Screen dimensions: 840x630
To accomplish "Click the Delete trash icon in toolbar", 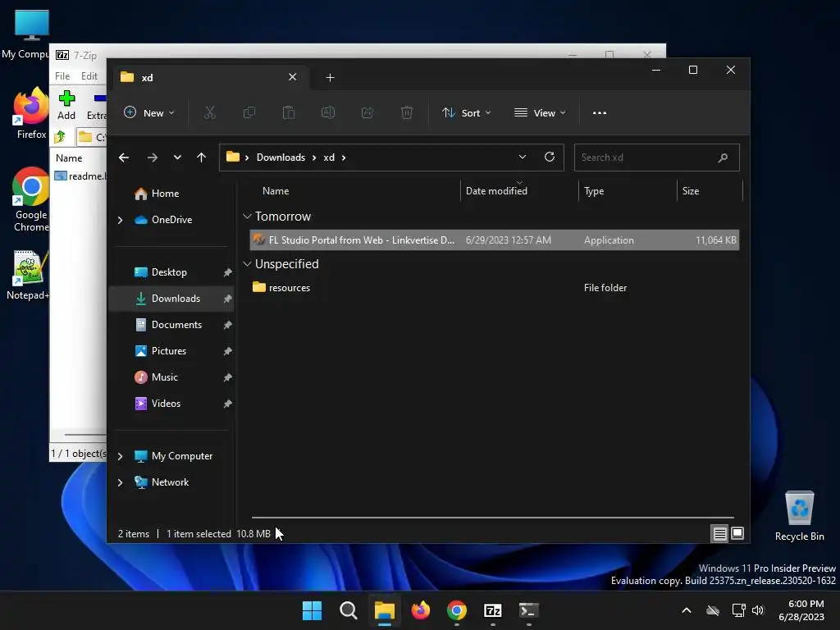I will pyautogui.click(x=407, y=112).
